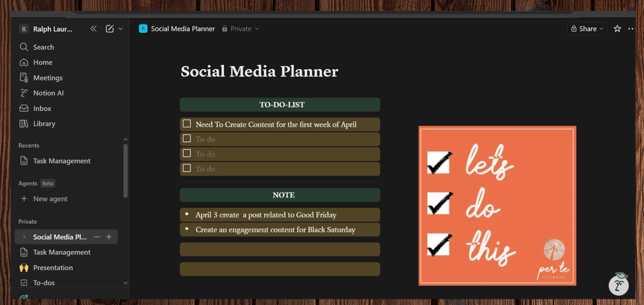Click the Share button
Screen dimensions: 644x305
point(587,29)
